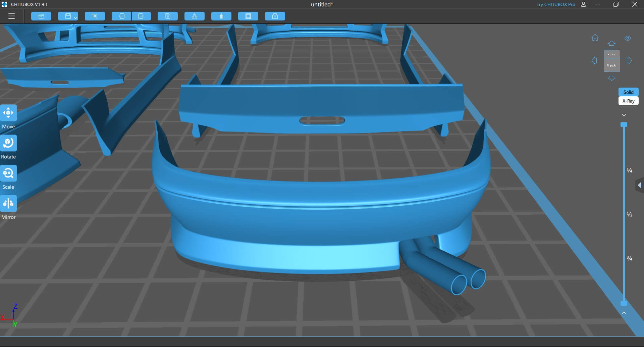Switch to Solid render mode
Image resolution: width=644 pixels, height=347 pixels.
628,92
